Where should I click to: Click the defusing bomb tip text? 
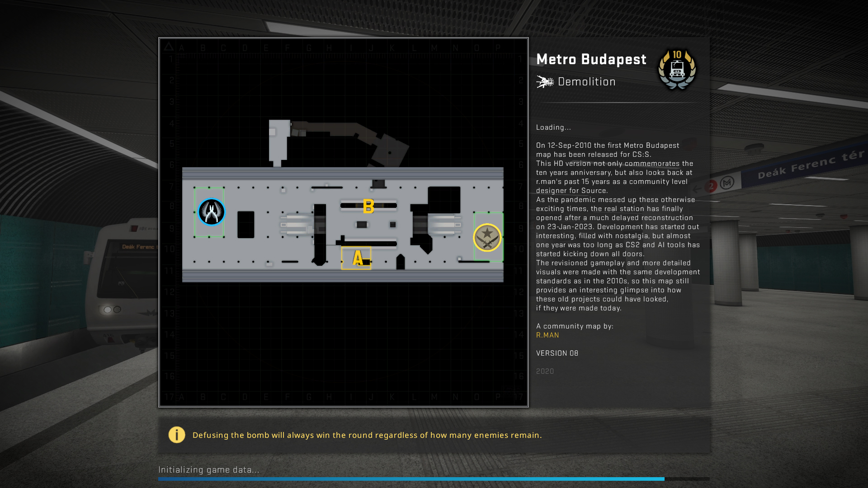coord(367,435)
